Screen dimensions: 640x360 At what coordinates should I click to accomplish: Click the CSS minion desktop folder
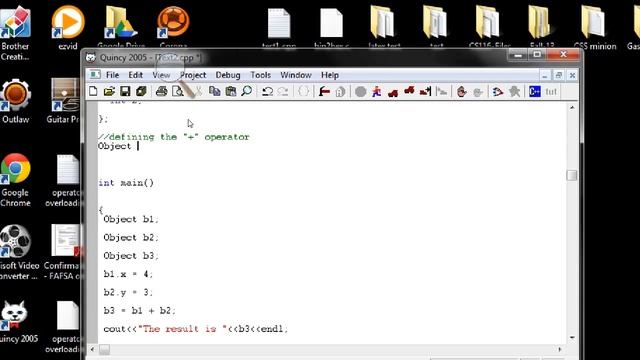click(x=595, y=28)
